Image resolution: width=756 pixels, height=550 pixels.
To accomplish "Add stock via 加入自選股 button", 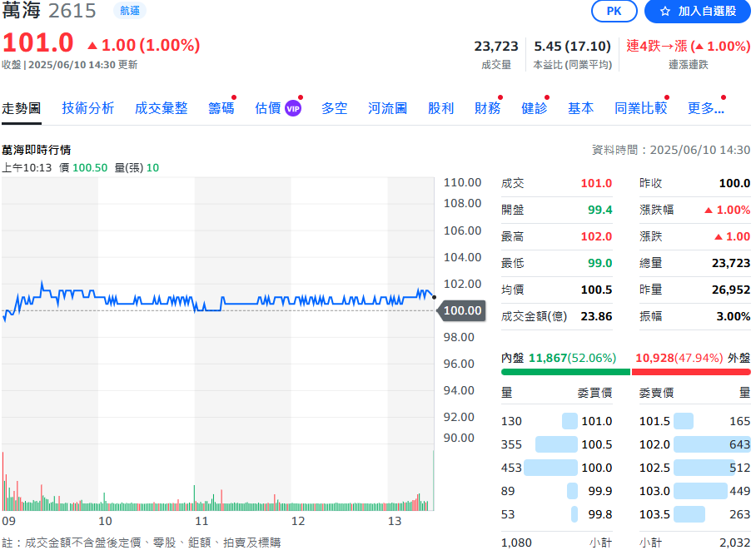I will click(x=698, y=11).
